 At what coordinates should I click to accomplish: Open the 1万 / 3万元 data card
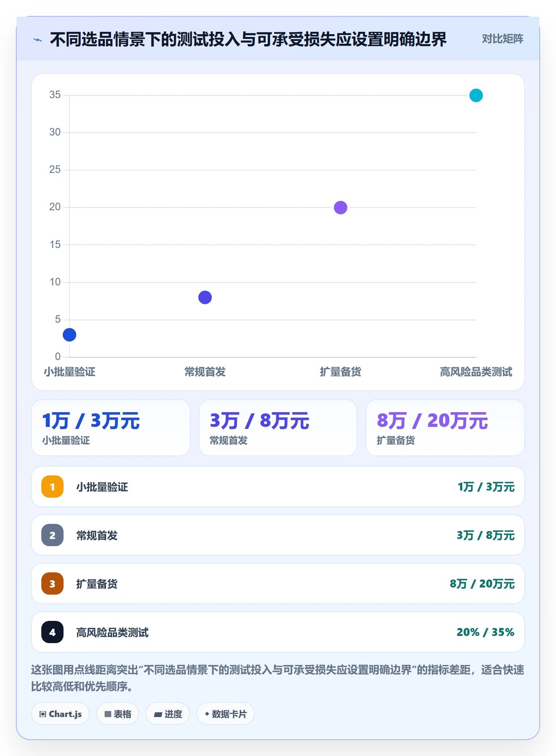point(111,428)
